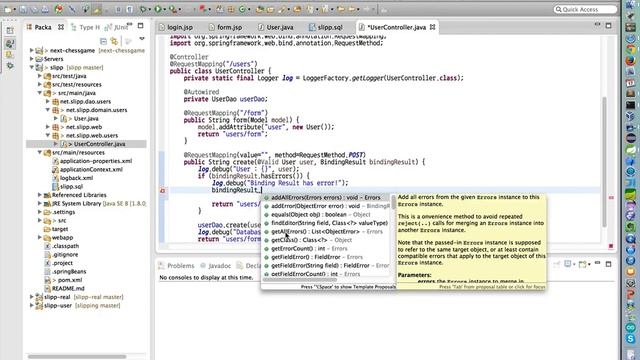Viewport: 640px width, 360px height.
Task: Expand the slipp-real project node
Action: click(31, 297)
